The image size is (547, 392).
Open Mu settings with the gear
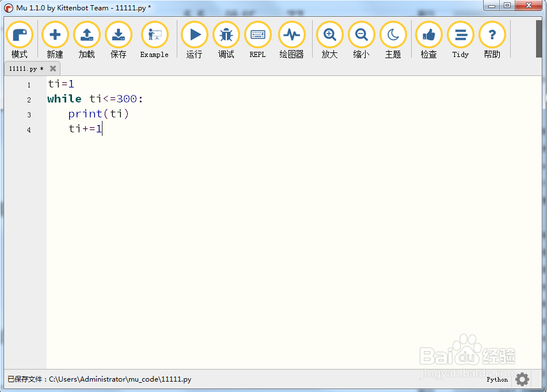(x=522, y=379)
